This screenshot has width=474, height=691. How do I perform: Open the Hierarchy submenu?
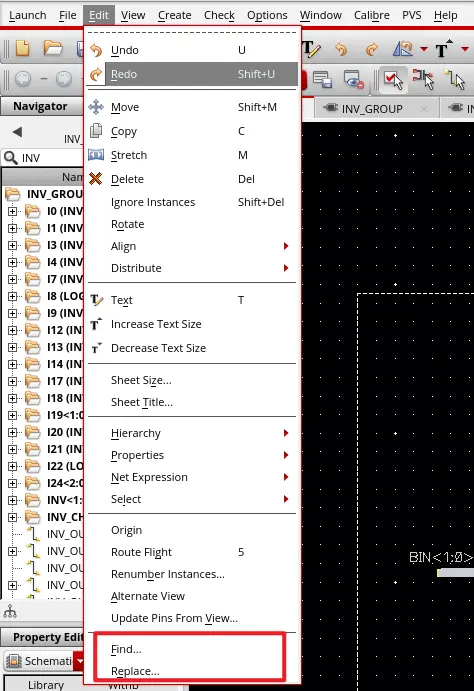point(192,433)
